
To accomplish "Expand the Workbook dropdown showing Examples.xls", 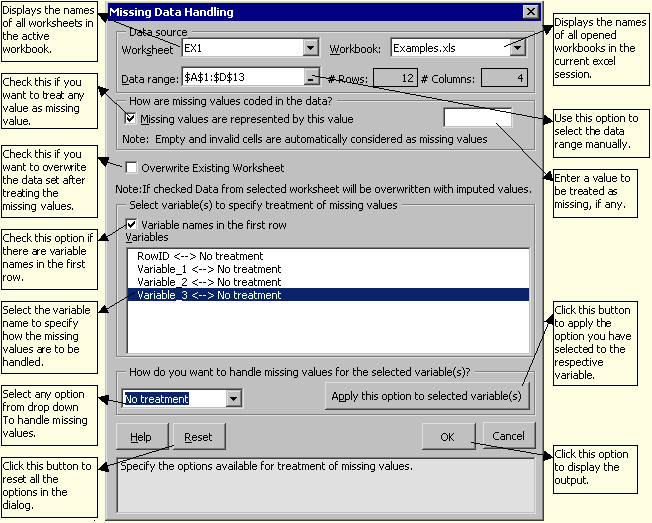I will pyautogui.click(x=517, y=48).
